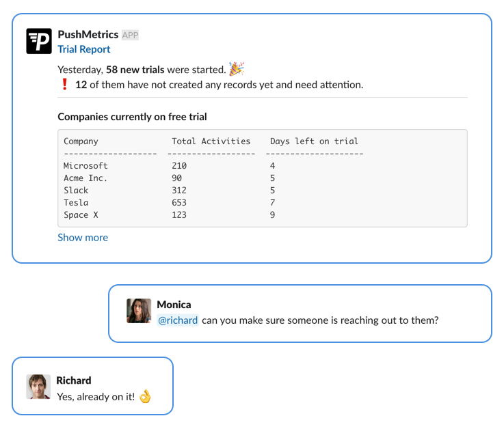Click the APP badge next to PushMetrics
Screen dimensions: 504x429
coord(130,35)
